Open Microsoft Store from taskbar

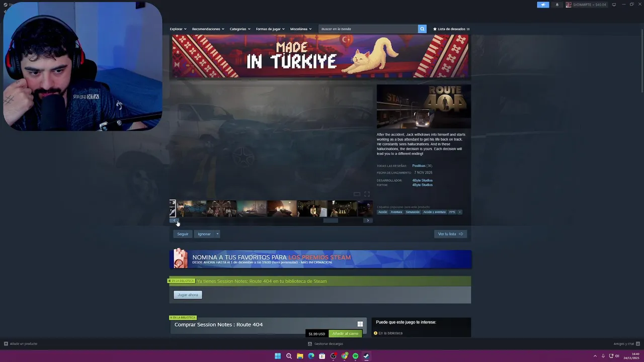pos(322,356)
